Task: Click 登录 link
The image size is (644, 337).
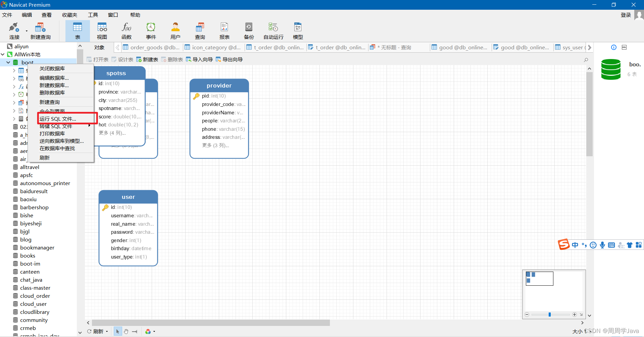Action: coord(626,15)
